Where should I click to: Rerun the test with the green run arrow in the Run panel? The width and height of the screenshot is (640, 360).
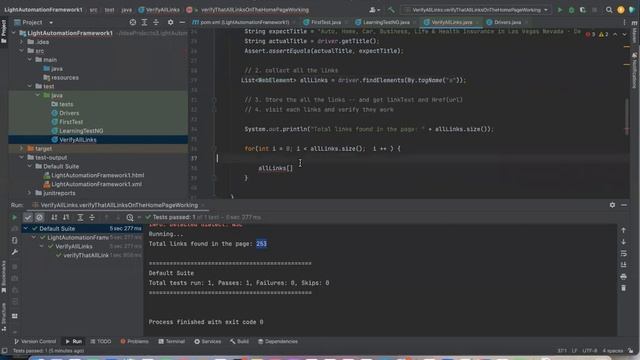tap(14, 218)
